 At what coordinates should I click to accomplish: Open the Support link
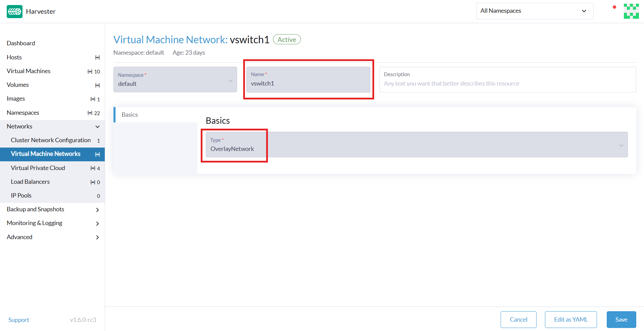(x=18, y=320)
